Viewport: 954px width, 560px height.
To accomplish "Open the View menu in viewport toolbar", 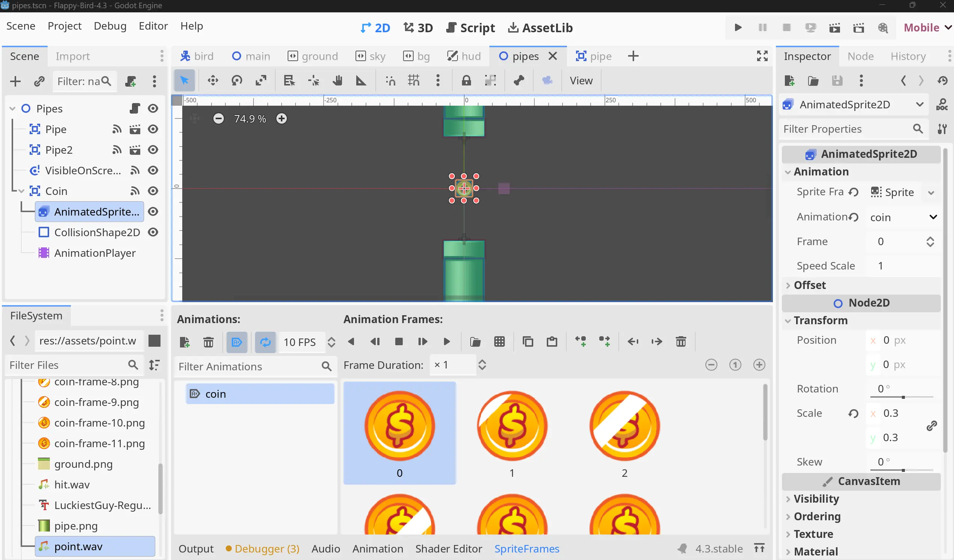I will click(581, 81).
